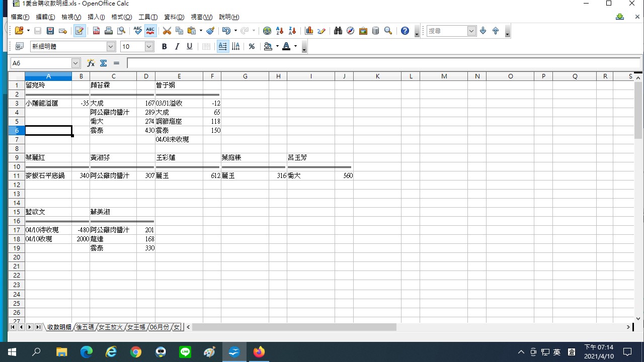Open Find & Replace binoculars icon
644x362 pixels.
pyautogui.click(x=338, y=31)
